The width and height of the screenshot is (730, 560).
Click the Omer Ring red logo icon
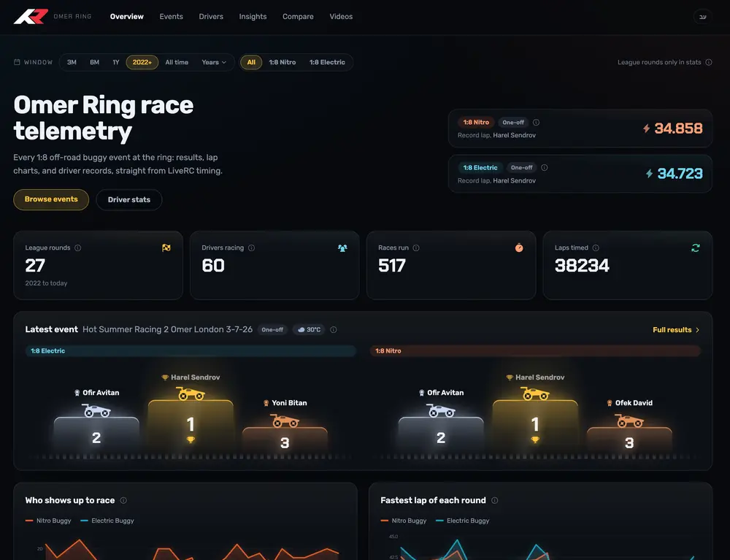[x=31, y=16]
